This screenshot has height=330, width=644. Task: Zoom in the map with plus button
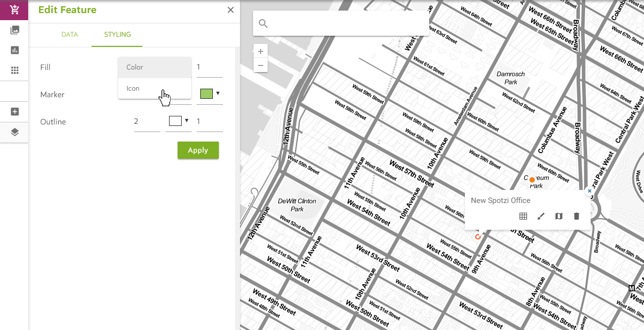(x=261, y=51)
